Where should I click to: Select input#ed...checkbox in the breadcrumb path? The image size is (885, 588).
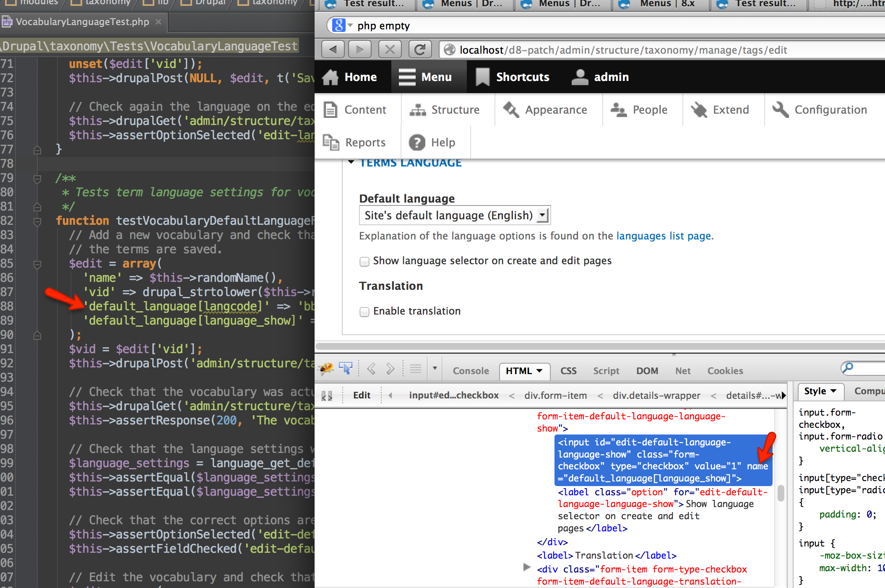[x=454, y=395]
